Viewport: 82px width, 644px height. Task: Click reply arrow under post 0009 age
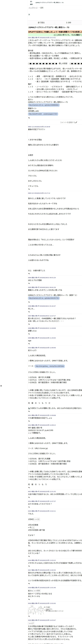pos(29,344)
